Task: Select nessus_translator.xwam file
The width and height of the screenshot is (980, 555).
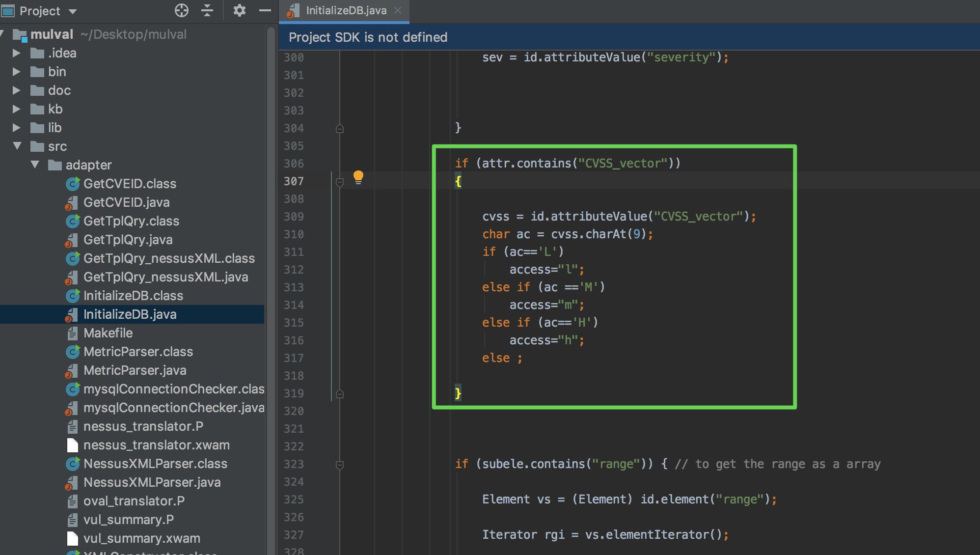Action: click(156, 445)
